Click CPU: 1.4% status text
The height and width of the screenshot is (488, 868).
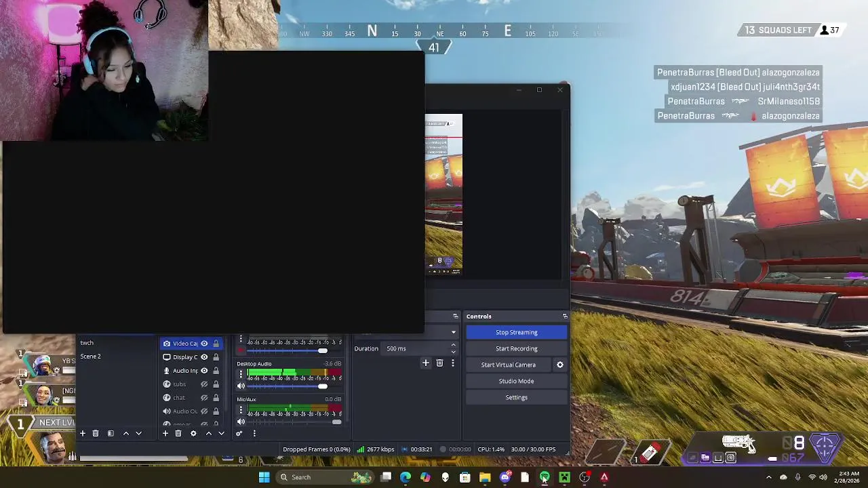tap(491, 449)
